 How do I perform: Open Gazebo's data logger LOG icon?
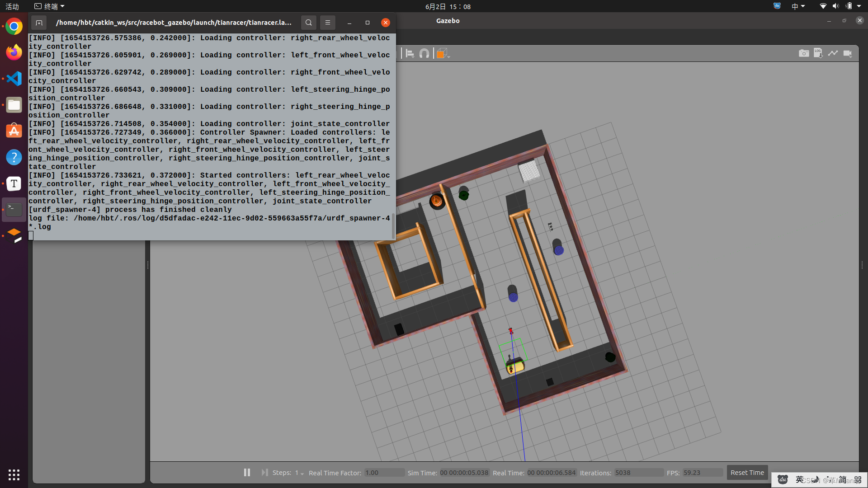(x=818, y=53)
